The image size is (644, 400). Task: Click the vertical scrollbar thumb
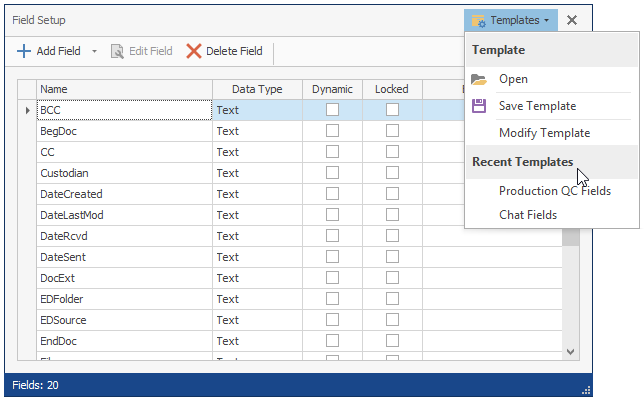[x=570, y=237]
